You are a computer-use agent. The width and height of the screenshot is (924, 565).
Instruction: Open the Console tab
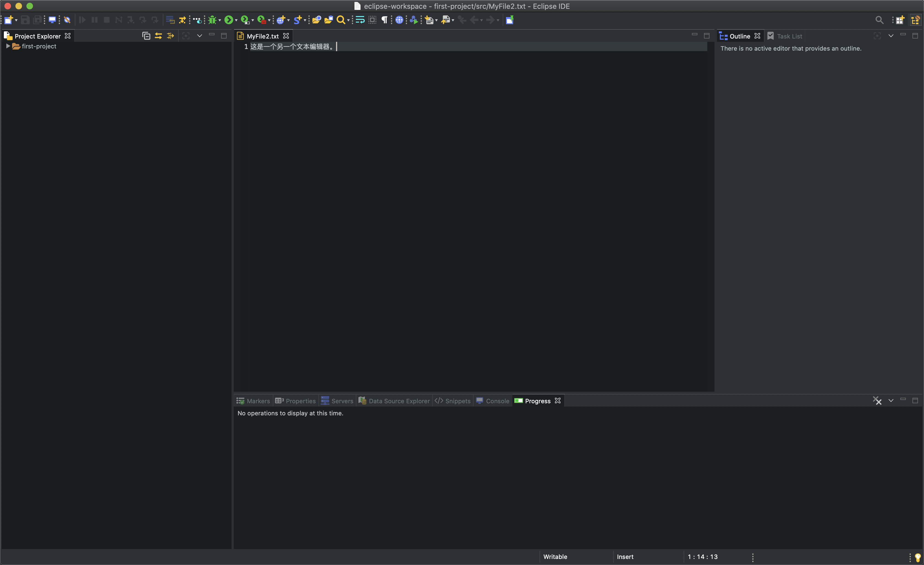pyautogui.click(x=492, y=401)
